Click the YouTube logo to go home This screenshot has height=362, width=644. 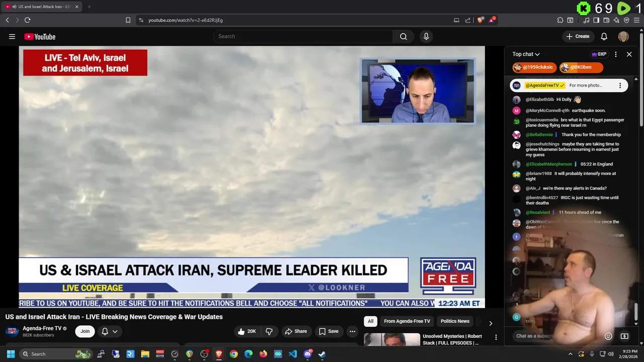click(x=40, y=36)
